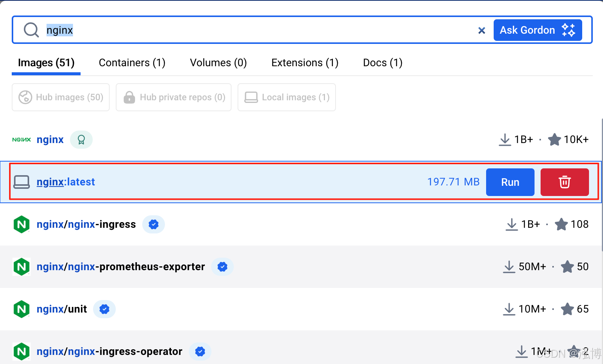
Task: Open the nginx/nginx-ingress-operator result
Action: (109, 352)
